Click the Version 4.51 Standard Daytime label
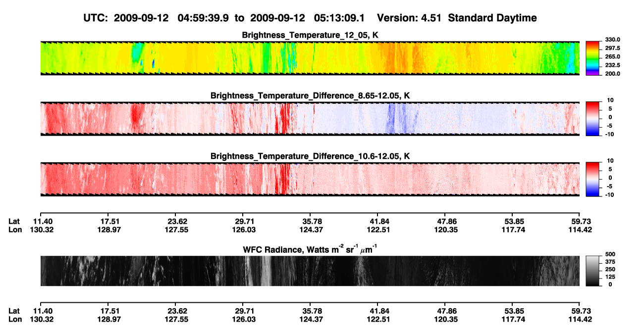 coord(457,18)
